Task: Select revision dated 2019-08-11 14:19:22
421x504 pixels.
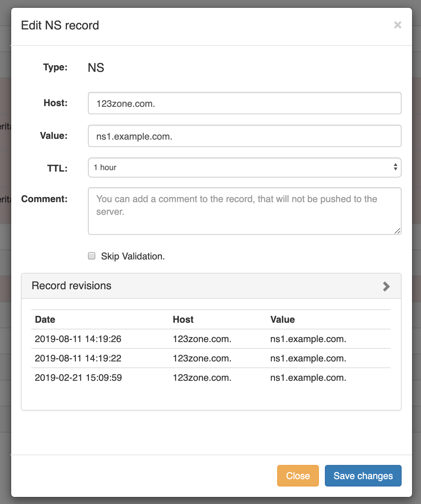Action: 78,358
